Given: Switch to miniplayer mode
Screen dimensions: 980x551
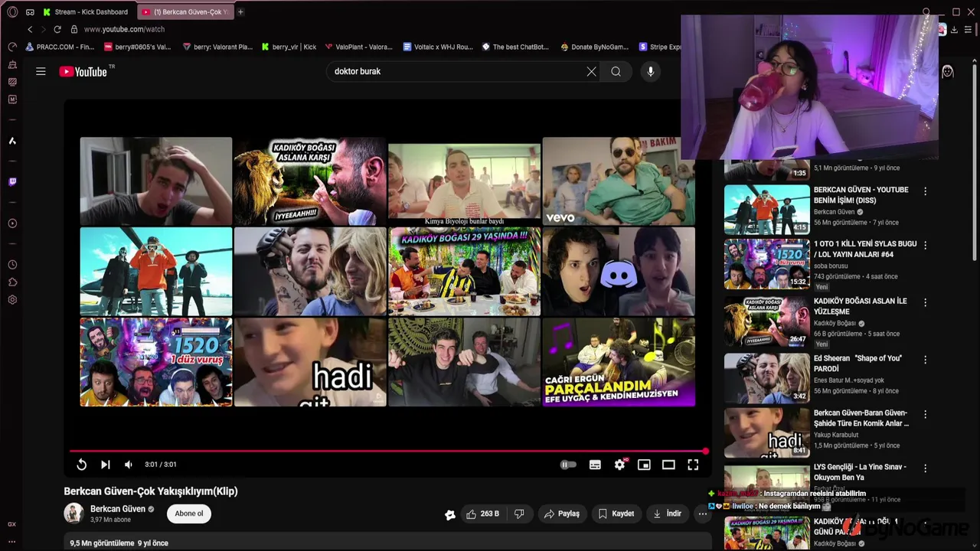Looking at the screenshot, I should click(644, 465).
